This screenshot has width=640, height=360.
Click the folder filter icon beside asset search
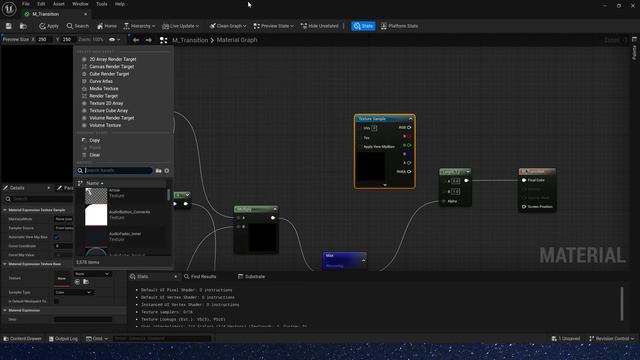[158, 171]
